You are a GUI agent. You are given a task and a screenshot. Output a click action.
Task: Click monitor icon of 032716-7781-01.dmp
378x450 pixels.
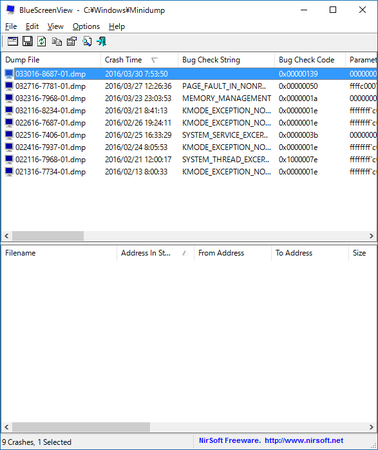pyautogui.click(x=9, y=86)
